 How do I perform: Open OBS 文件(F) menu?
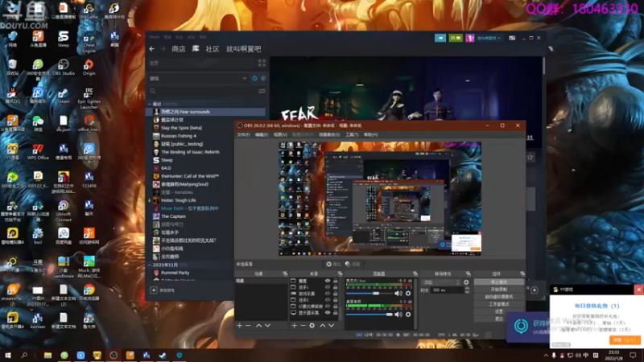pyautogui.click(x=244, y=134)
